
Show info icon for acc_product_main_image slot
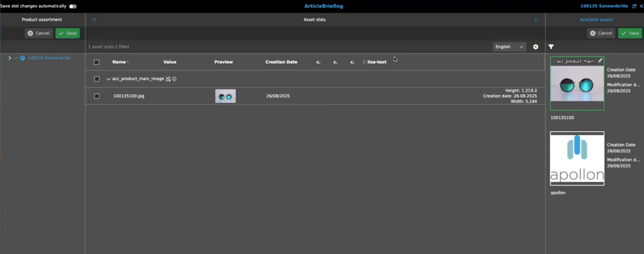[x=174, y=79]
